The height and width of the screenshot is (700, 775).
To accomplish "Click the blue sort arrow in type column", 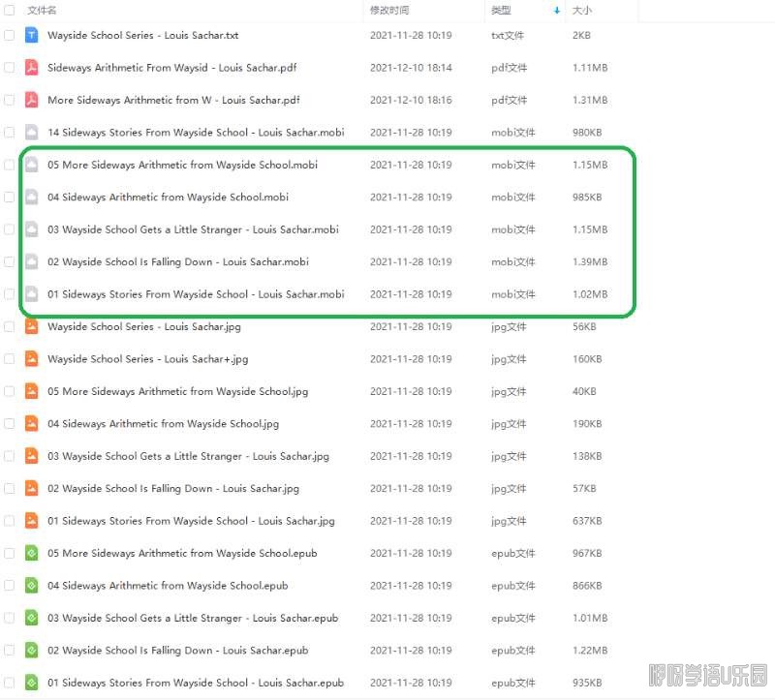I will (x=557, y=11).
